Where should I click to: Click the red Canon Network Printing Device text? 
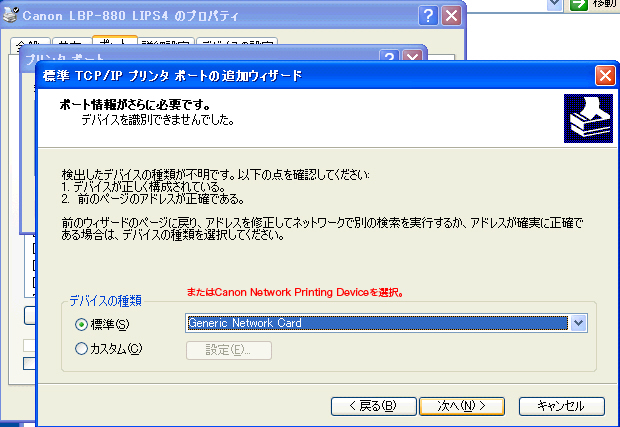pyautogui.click(x=295, y=293)
